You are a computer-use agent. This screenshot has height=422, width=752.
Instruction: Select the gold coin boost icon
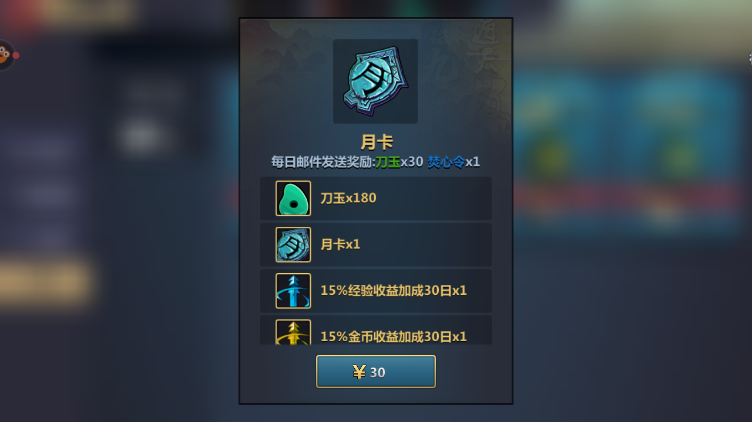[293, 332]
